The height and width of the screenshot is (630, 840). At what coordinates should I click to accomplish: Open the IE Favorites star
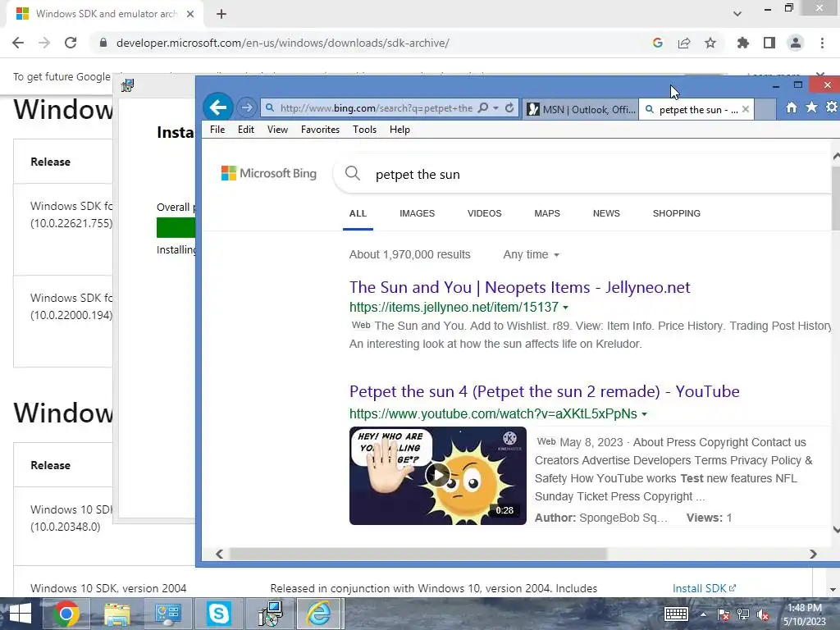(811, 107)
